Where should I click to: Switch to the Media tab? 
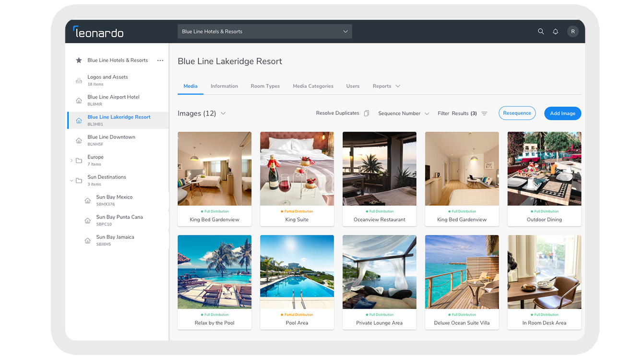pos(191,86)
